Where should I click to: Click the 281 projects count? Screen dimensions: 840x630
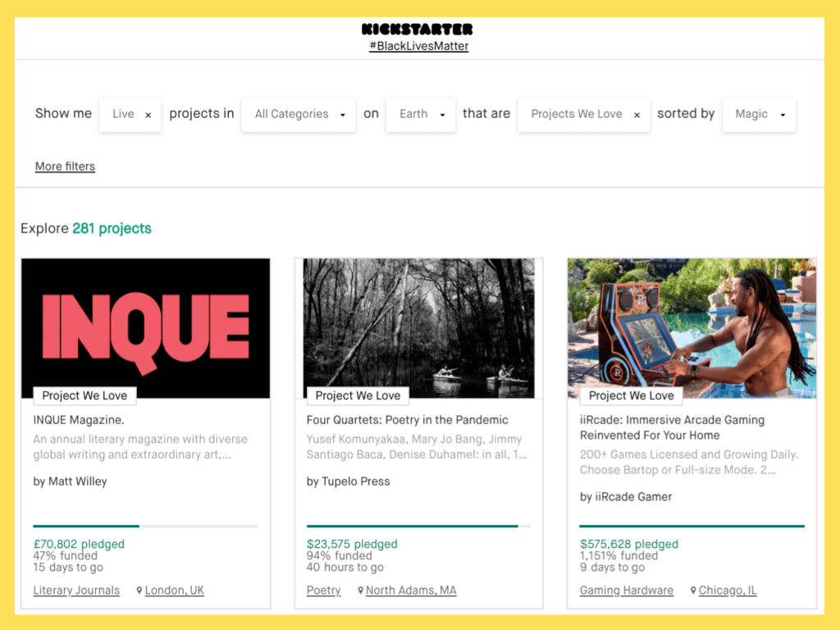tap(112, 228)
